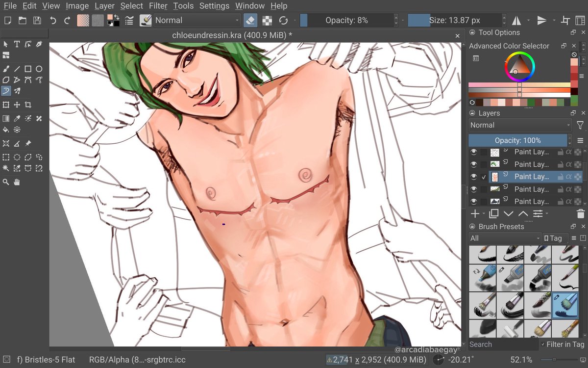Select the Transform tool

click(6, 105)
